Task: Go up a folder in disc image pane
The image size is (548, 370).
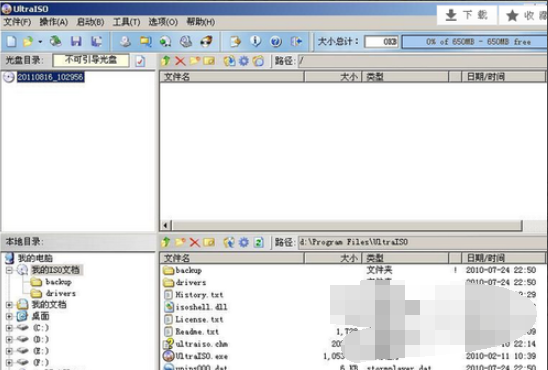Action: click(166, 61)
